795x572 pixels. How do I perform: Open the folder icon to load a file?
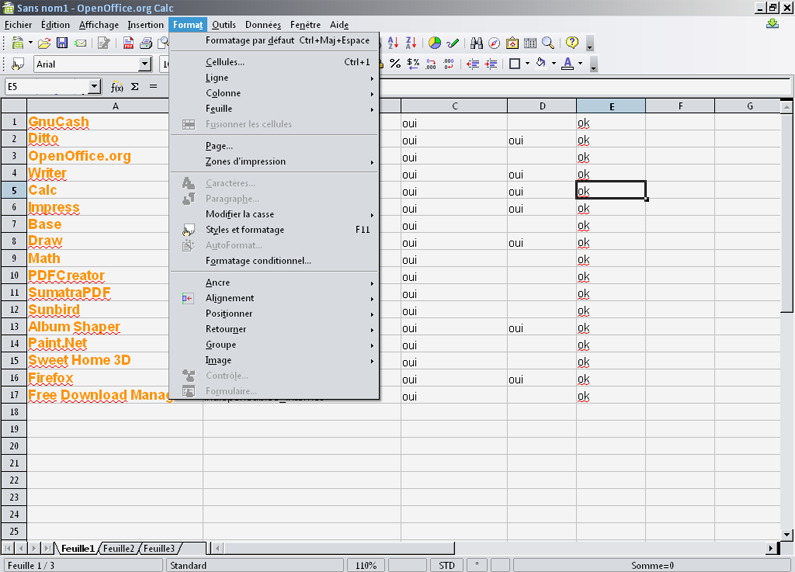(x=44, y=43)
